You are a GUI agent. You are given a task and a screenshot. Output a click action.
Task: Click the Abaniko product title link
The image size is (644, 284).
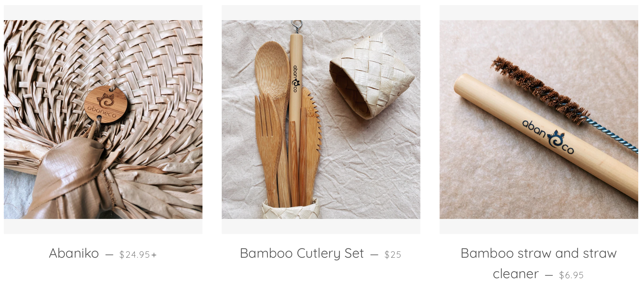pos(74,253)
